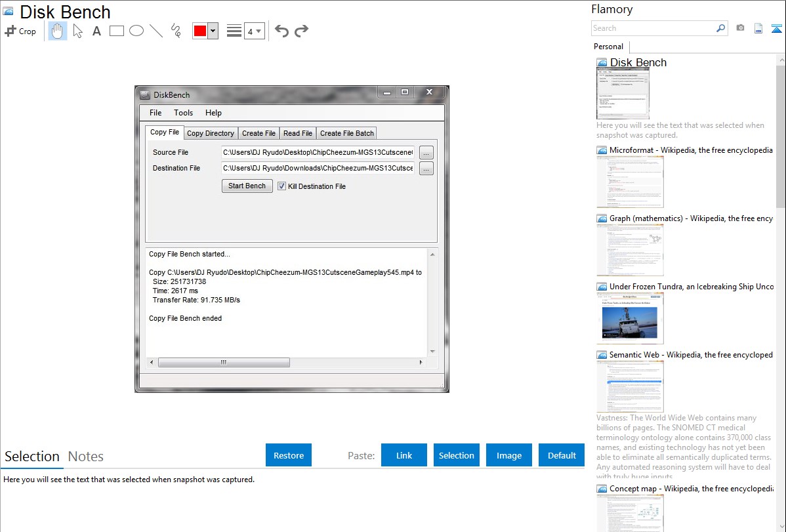Click the document page icon in Flamory header
Image resolution: width=786 pixels, height=532 pixels.
758,29
